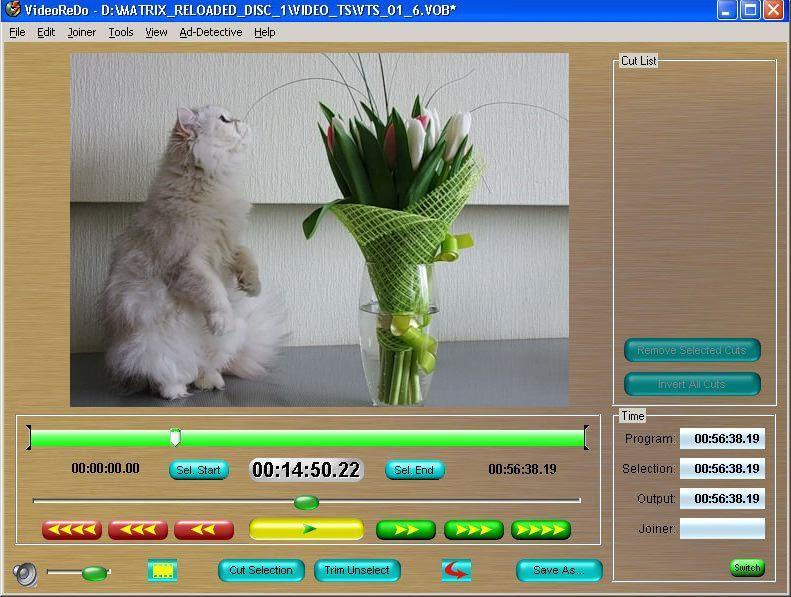Click the fastest forward four-arrow button

point(541,530)
